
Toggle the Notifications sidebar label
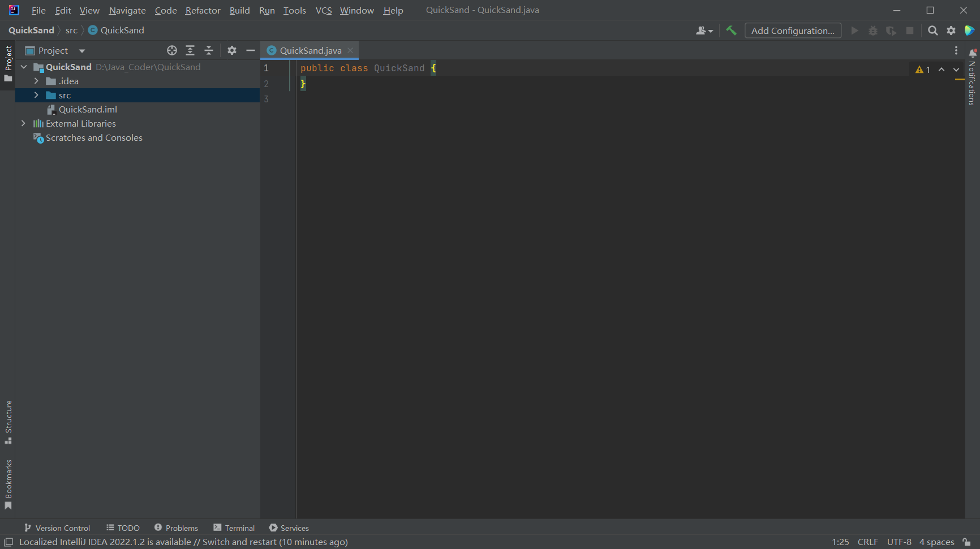(972, 83)
